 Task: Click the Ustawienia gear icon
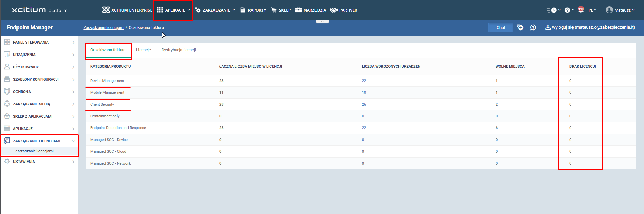pyautogui.click(x=7, y=162)
